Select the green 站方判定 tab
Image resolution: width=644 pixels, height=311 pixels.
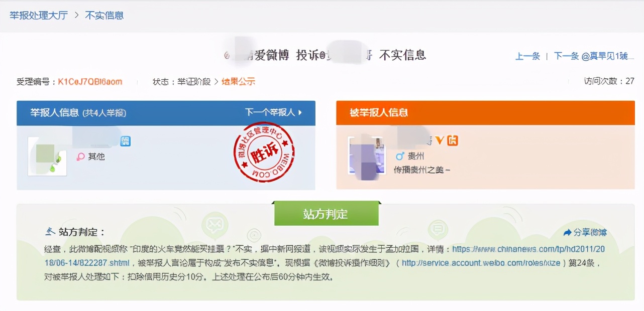[x=326, y=214]
